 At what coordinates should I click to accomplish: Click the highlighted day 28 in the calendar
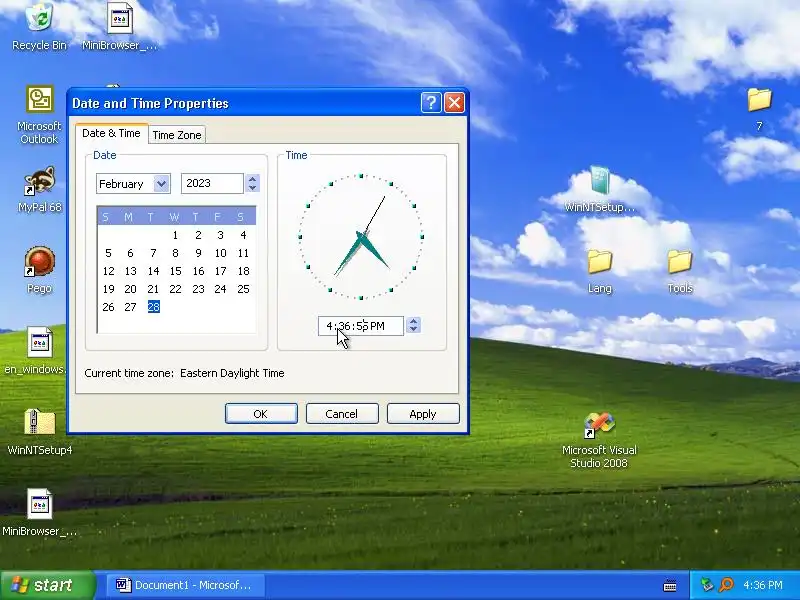[154, 307]
